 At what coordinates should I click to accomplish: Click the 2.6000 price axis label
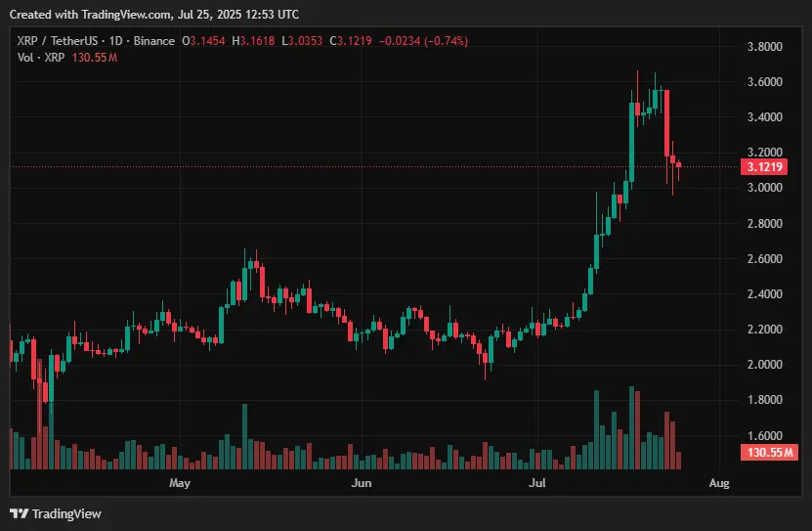(x=764, y=259)
